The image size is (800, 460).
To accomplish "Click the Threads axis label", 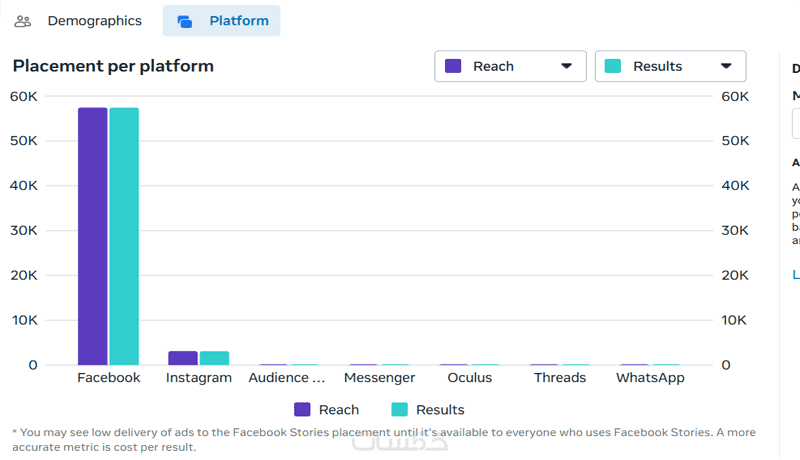I will click(560, 378).
